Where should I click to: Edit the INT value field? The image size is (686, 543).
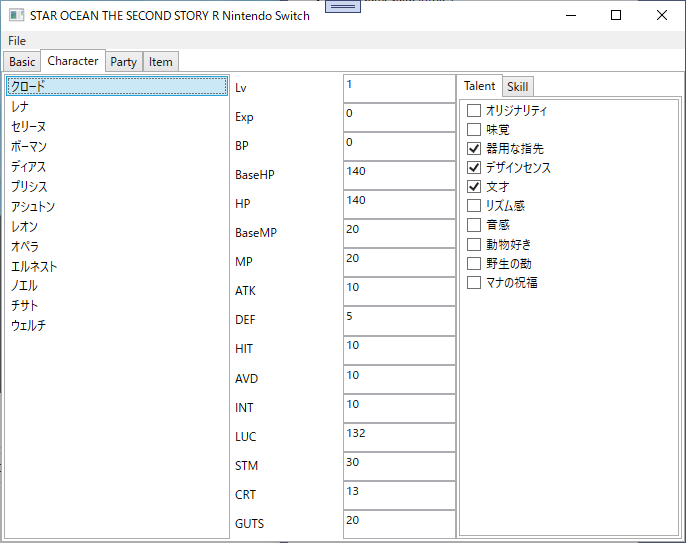pyautogui.click(x=399, y=408)
